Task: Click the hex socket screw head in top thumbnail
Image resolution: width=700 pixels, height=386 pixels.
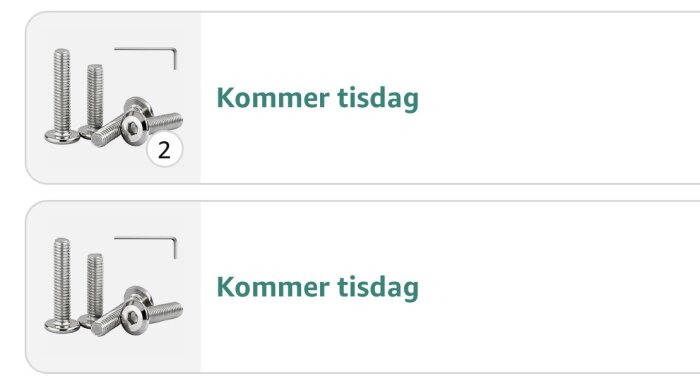Action: [134, 128]
